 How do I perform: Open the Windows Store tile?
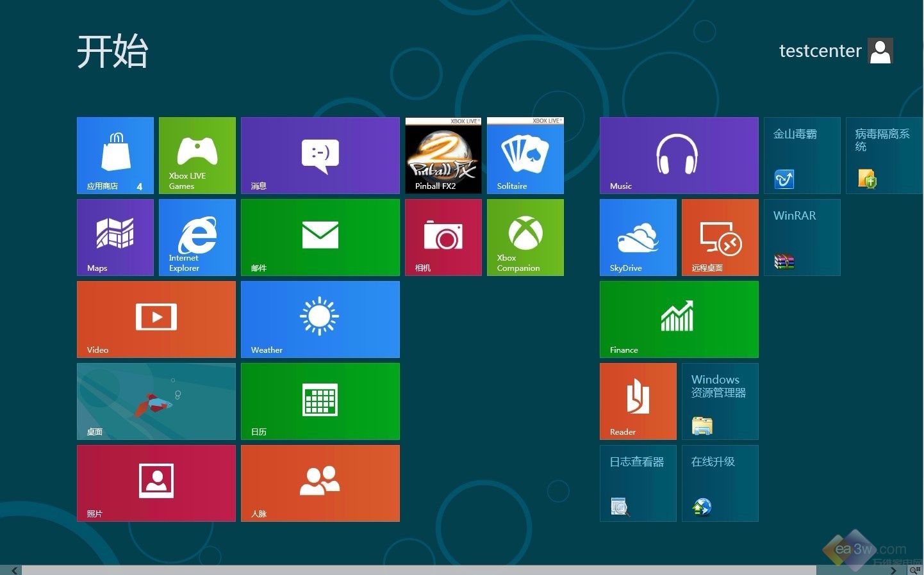click(115, 155)
